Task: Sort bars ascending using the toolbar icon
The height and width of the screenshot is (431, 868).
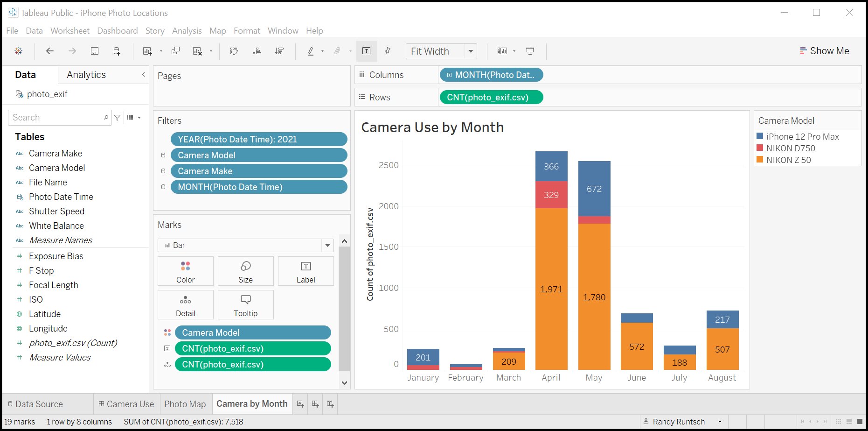Action: point(257,51)
